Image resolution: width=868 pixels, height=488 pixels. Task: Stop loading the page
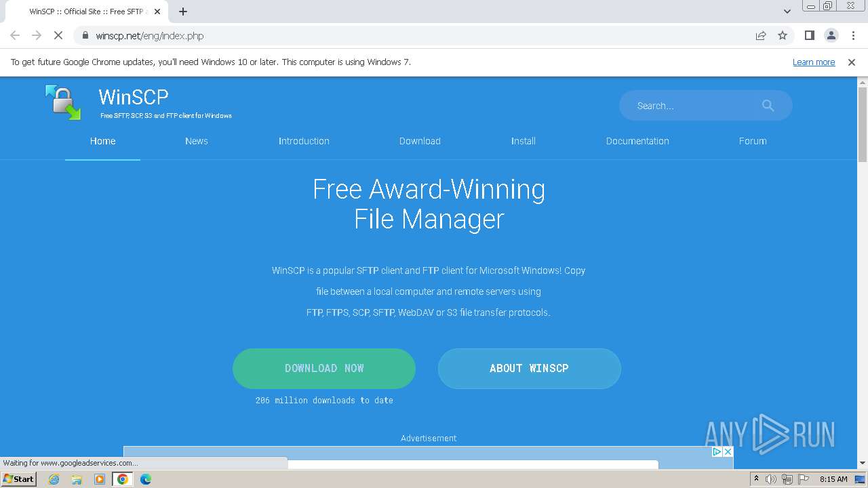point(58,36)
